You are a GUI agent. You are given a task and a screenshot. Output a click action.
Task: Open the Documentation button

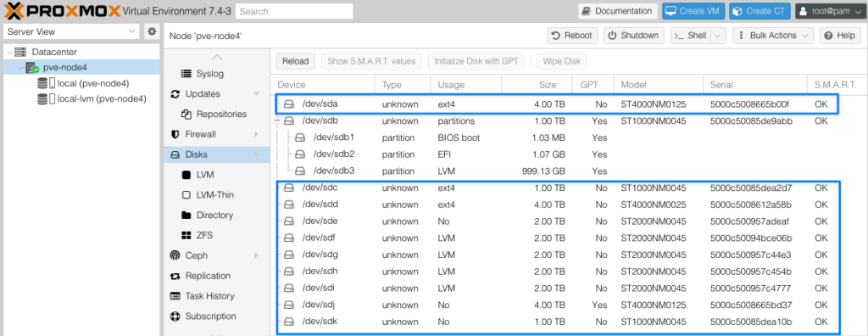click(618, 11)
